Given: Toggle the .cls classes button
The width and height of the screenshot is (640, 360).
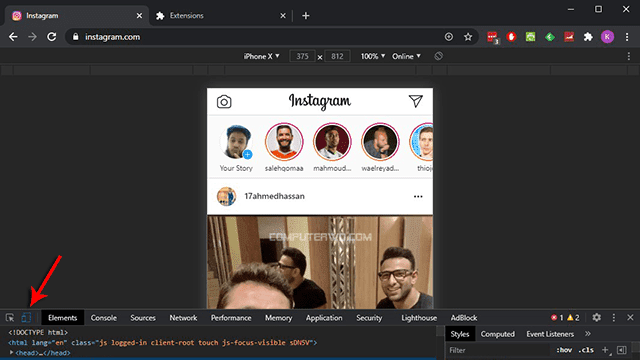Looking at the screenshot, I should click(x=586, y=350).
